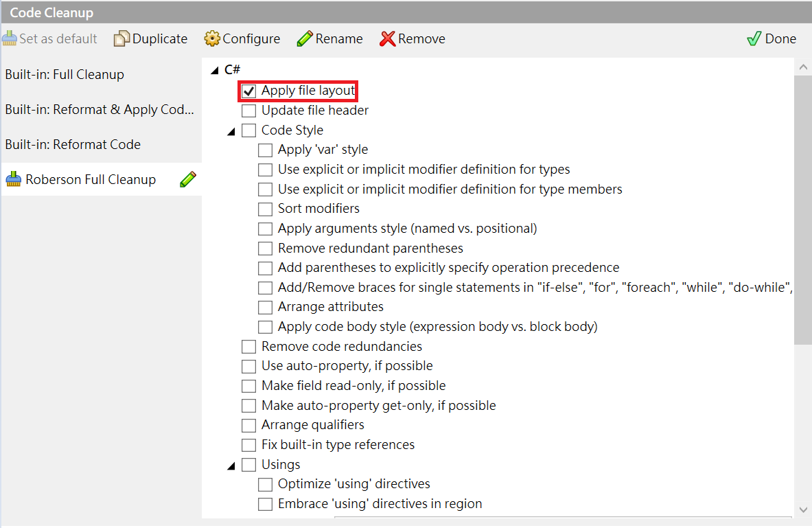812x528 pixels.
Task: Open Configure via the gear icon
Action: tap(212, 38)
